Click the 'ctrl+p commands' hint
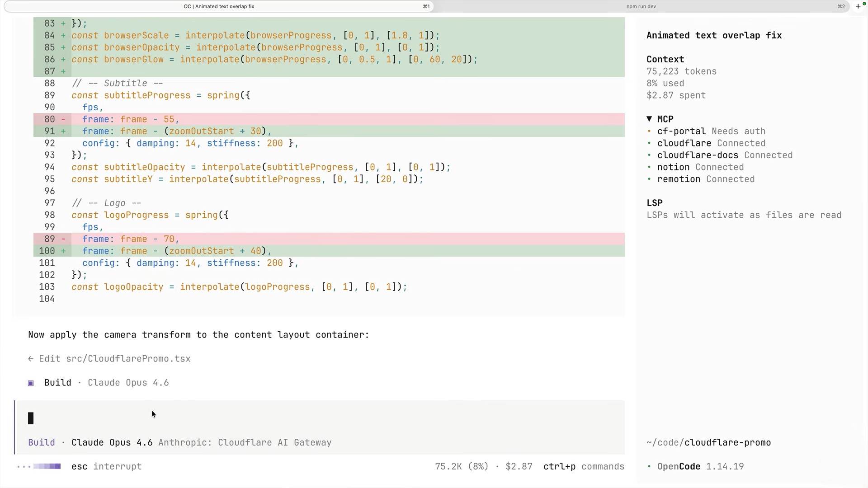This screenshot has width=868, height=488. [584, 466]
